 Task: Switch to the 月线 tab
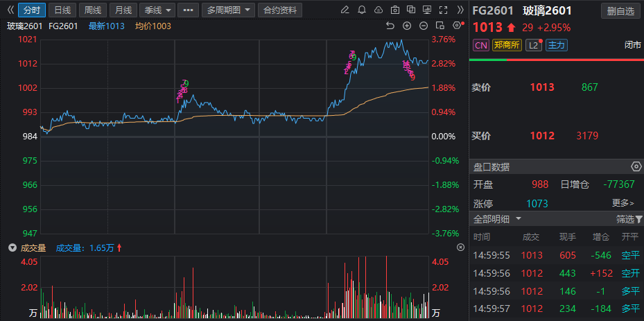pyautogui.click(x=123, y=10)
